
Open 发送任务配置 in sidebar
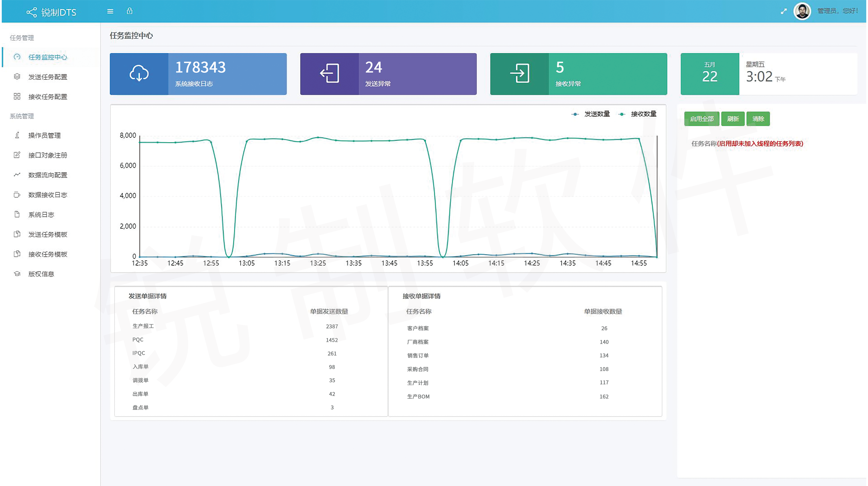(x=48, y=77)
